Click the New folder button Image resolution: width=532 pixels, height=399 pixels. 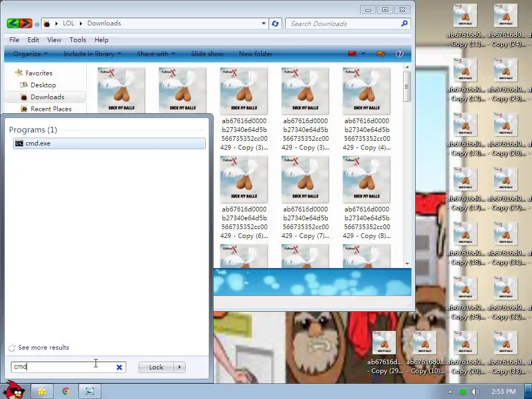(x=256, y=54)
